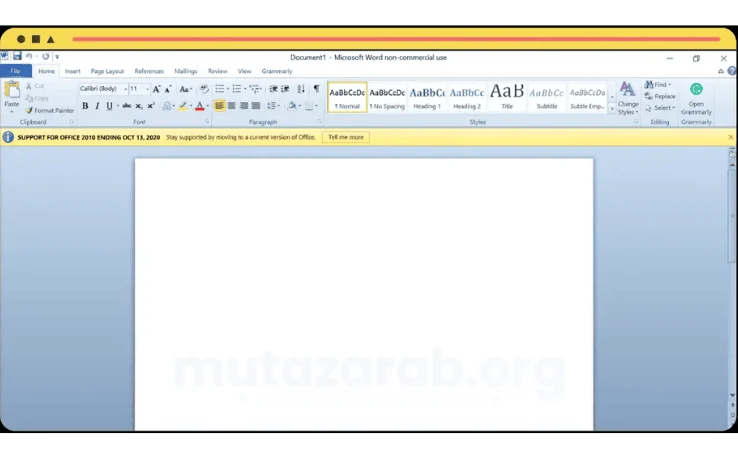This screenshot has width=738, height=458.
Task: Click the Word Help question mark icon
Action: [x=732, y=71]
